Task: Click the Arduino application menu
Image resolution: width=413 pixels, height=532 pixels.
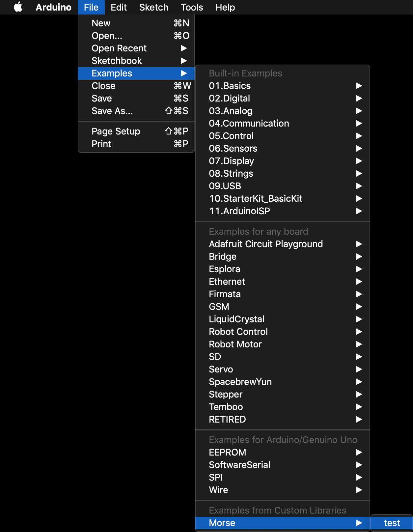Action: [53, 7]
